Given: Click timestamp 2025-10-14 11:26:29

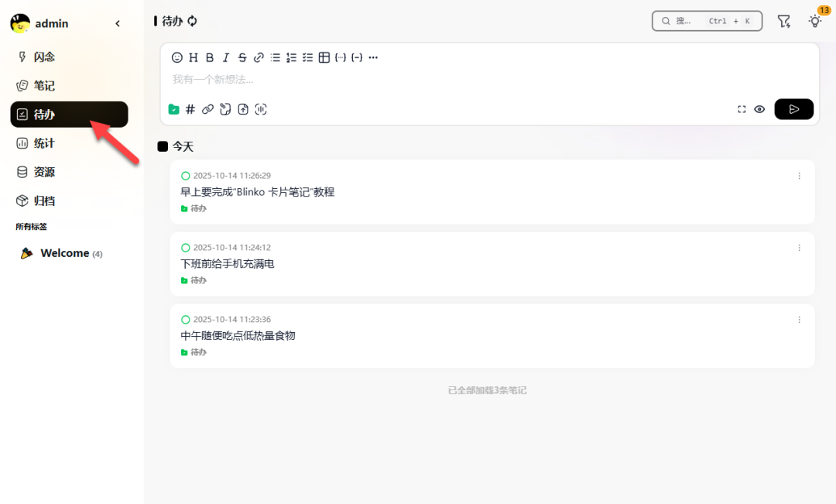Looking at the screenshot, I should click(x=232, y=176).
